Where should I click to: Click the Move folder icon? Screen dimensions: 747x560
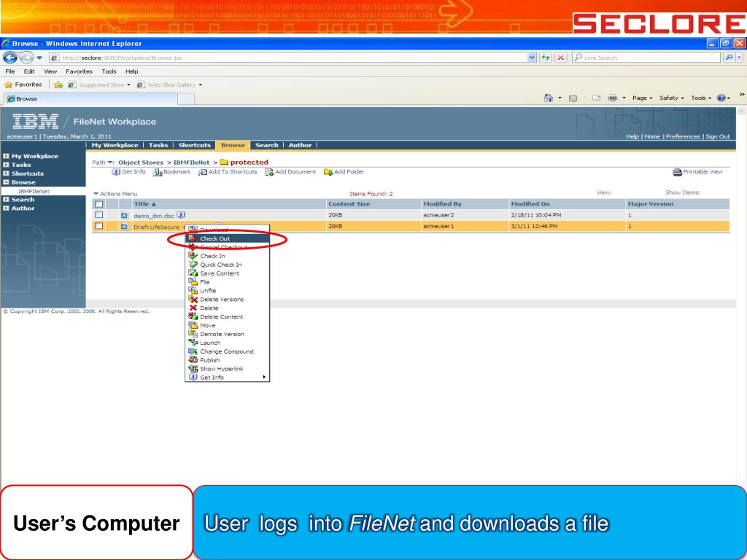193,325
